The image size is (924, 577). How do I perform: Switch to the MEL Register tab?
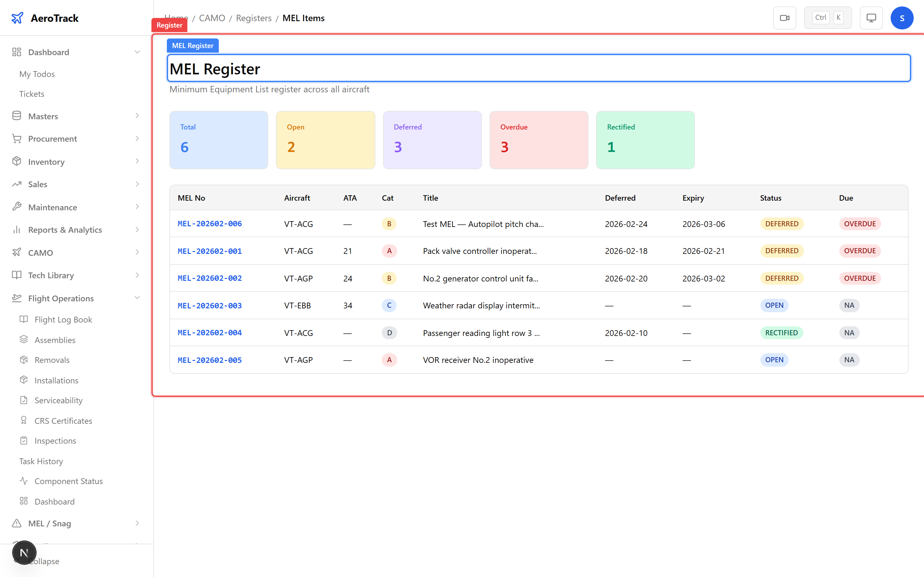(x=193, y=45)
